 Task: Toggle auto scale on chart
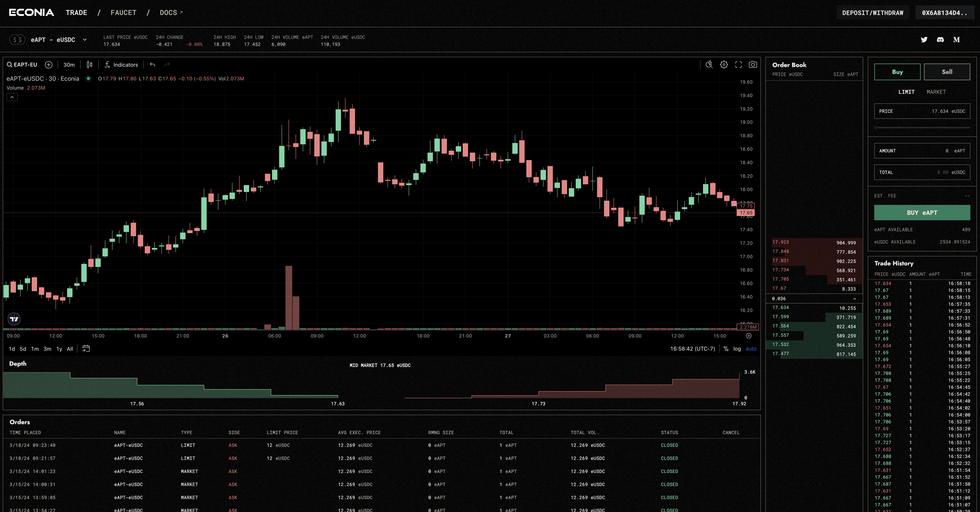click(751, 349)
